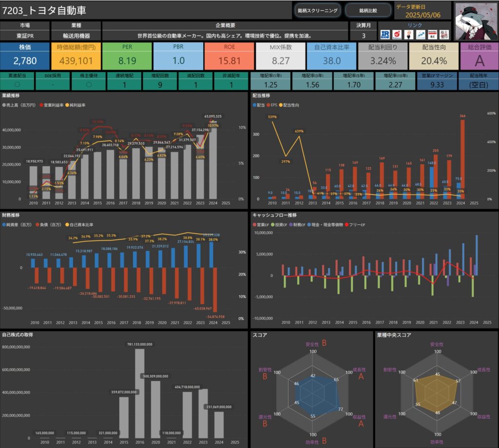This screenshot has width=499, height=448.
Task: Click the 営業CFマージン 9.33 cell
Action: 437,81
